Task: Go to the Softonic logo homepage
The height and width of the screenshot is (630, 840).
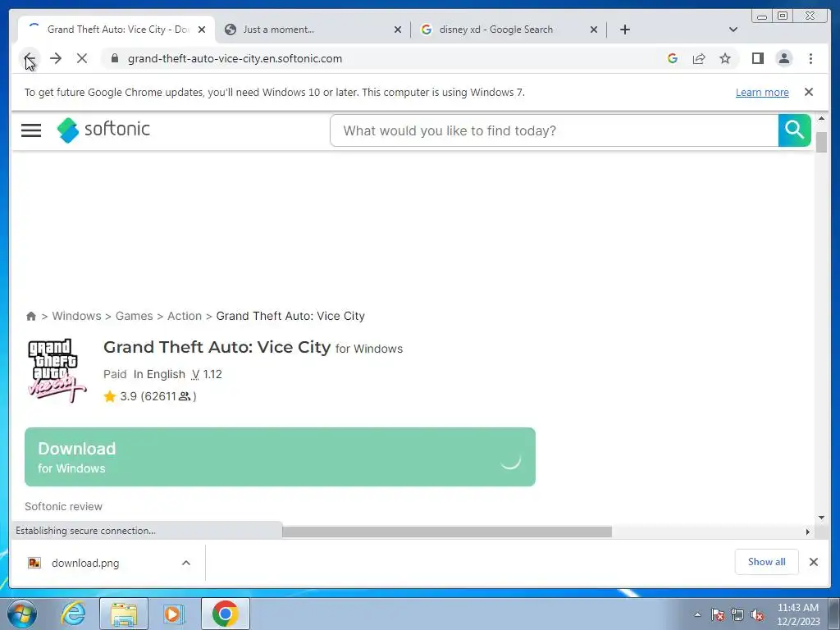Action: pos(103,130)
